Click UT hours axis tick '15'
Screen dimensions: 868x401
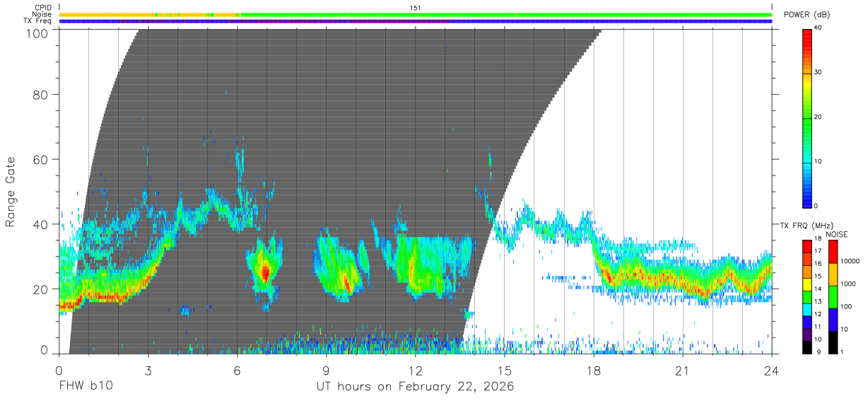pyautogui.click(x=505, y=370)
